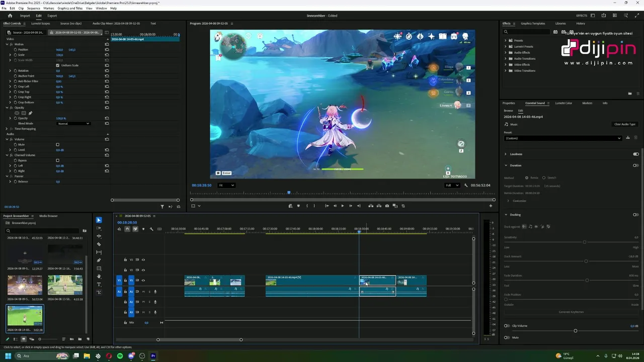
Task: Select the Selection tool in the tools panel
Action: tap(99, 220)
